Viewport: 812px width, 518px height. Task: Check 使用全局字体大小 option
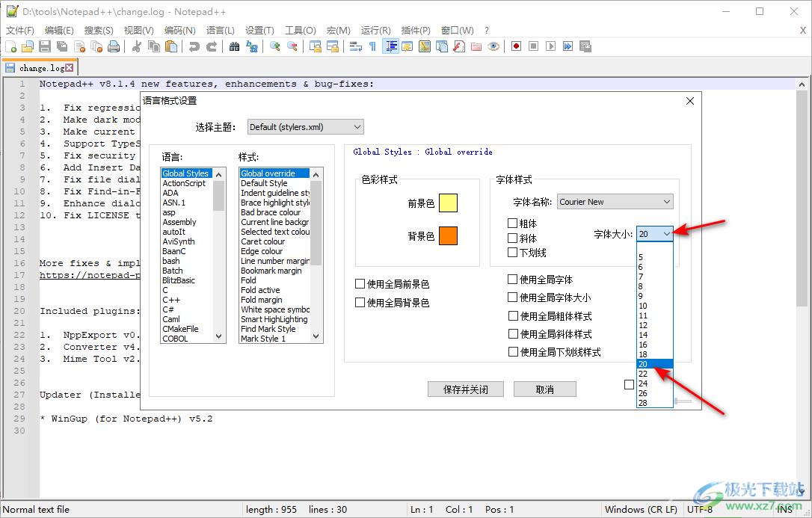pyautogui.click(x=513, y=297)
